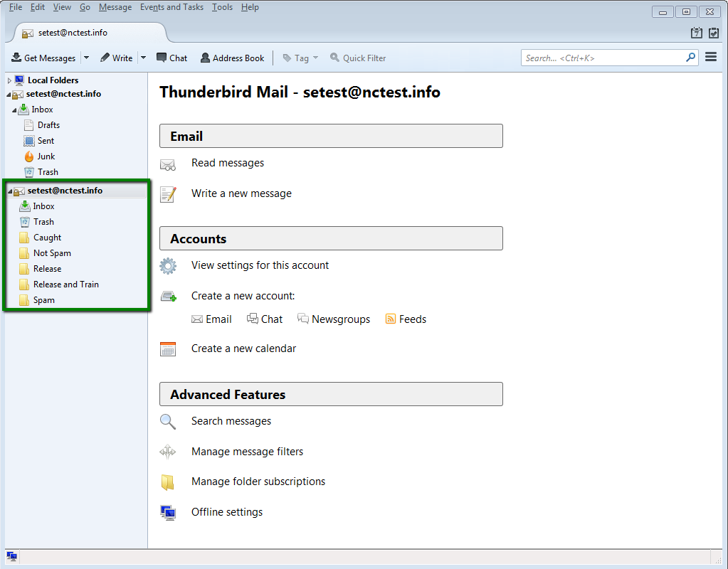This screenshot has width=728, height=569.
Task: Open the Go menu
Action: tap(85, 7)
